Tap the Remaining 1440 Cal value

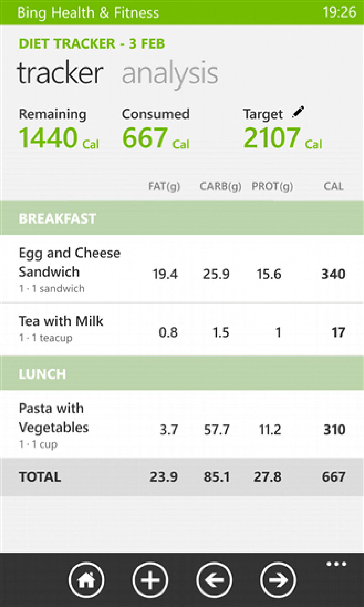click(x=59, y=138)
